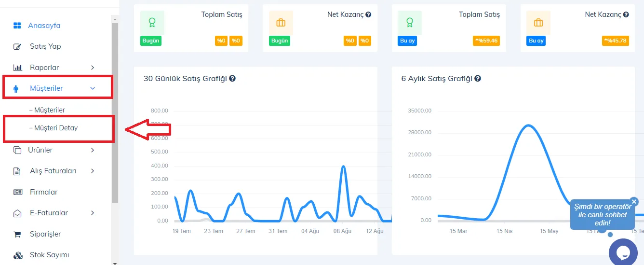
Task: Click help icon next to 30 Günlük Satış Grafiği
Action: pos(232,78)
